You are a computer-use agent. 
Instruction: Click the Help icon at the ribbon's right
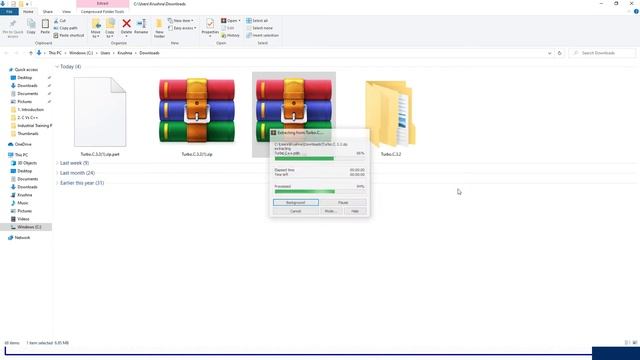click(x=636, y=12)
